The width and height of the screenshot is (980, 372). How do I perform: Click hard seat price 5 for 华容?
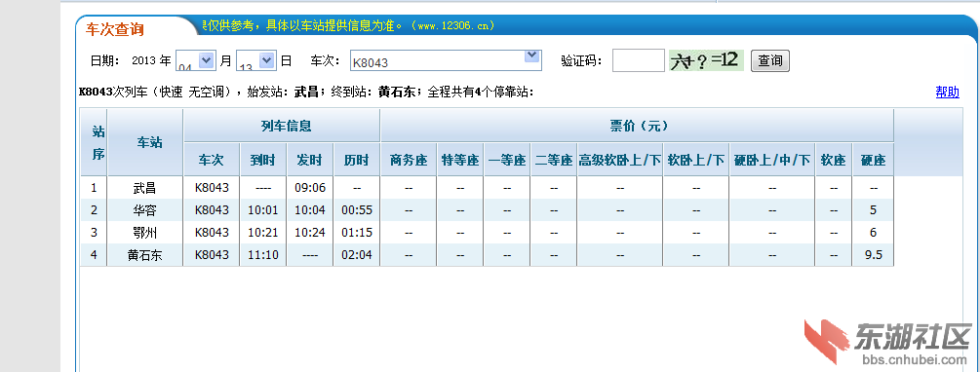873,210
